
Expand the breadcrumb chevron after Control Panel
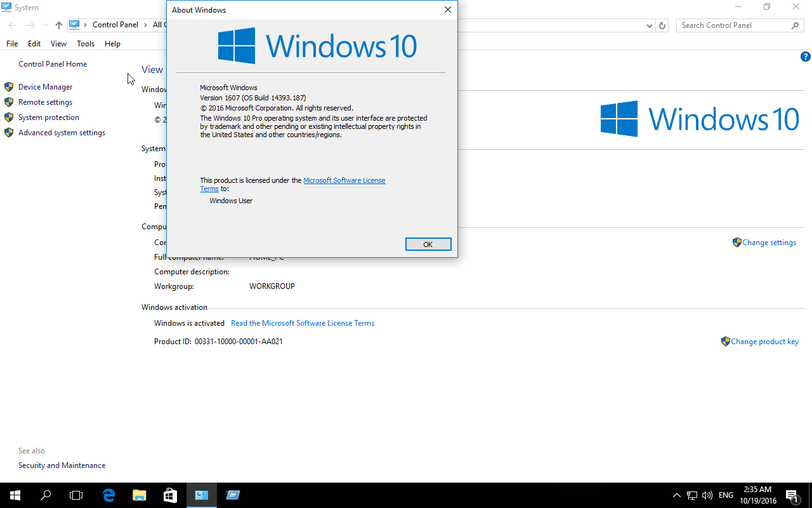(147, 25)
